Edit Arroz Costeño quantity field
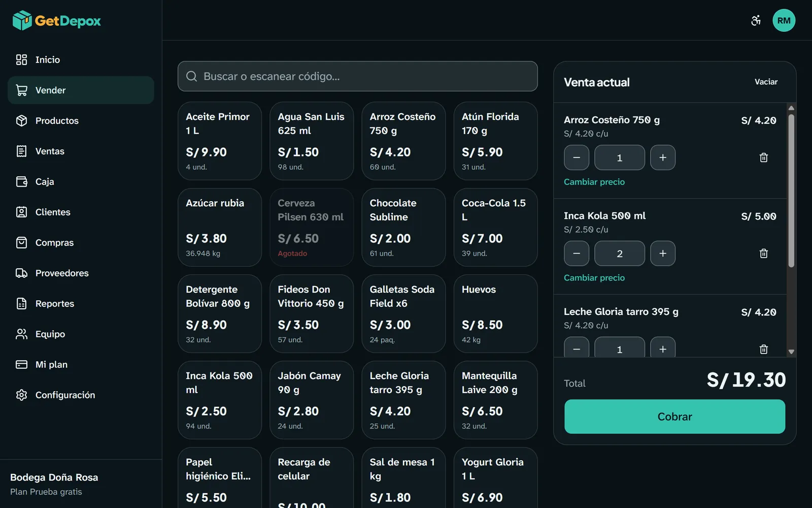This screenshot has height=508, width=812. (x=620, y=157)
